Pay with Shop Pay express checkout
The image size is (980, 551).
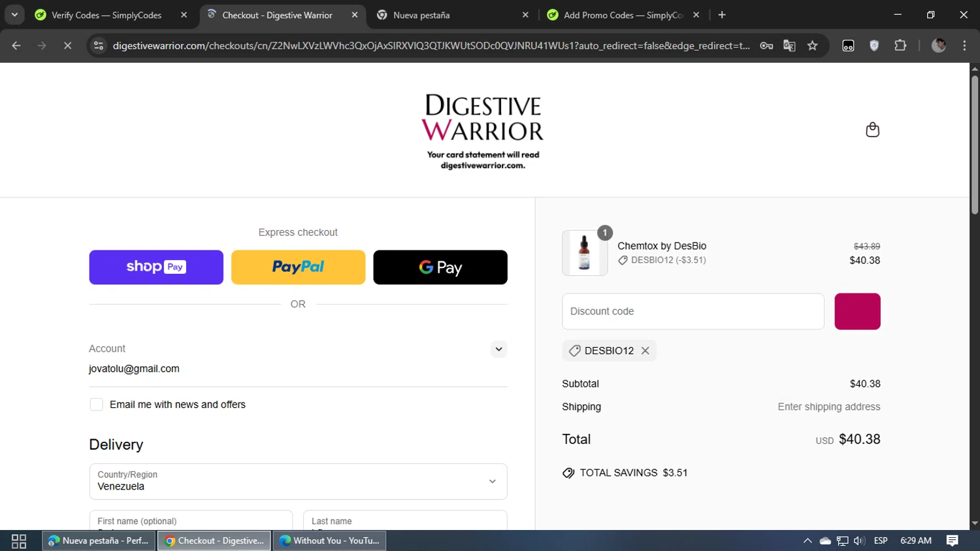(x=156, y=267)
